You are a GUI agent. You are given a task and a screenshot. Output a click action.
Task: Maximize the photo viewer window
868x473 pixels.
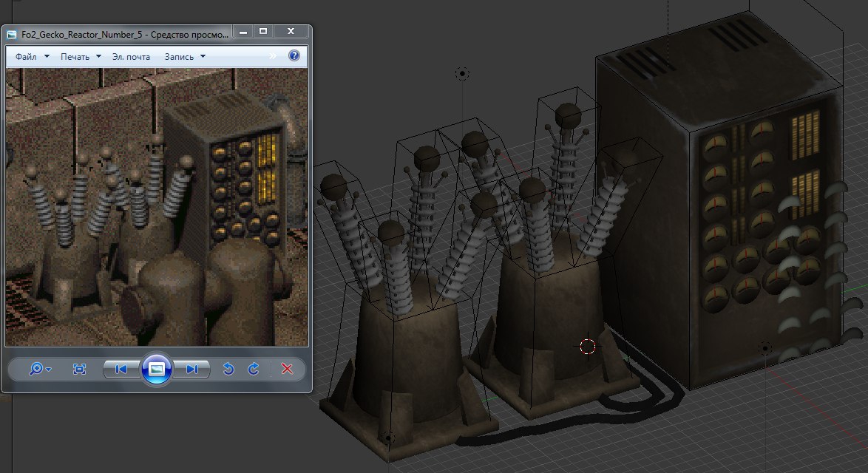coord(263,32)
